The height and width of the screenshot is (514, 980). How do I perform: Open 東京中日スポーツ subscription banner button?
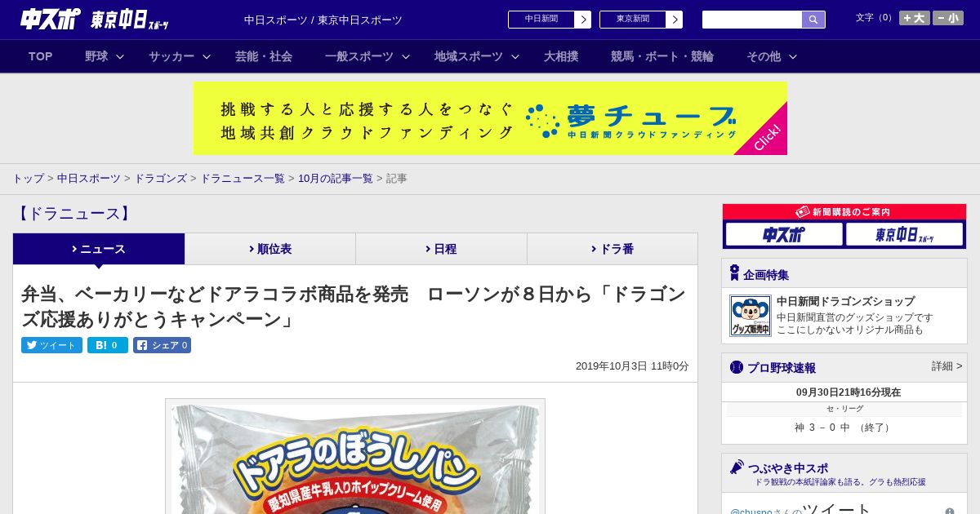pyautogui.click(x=904, y=234)
